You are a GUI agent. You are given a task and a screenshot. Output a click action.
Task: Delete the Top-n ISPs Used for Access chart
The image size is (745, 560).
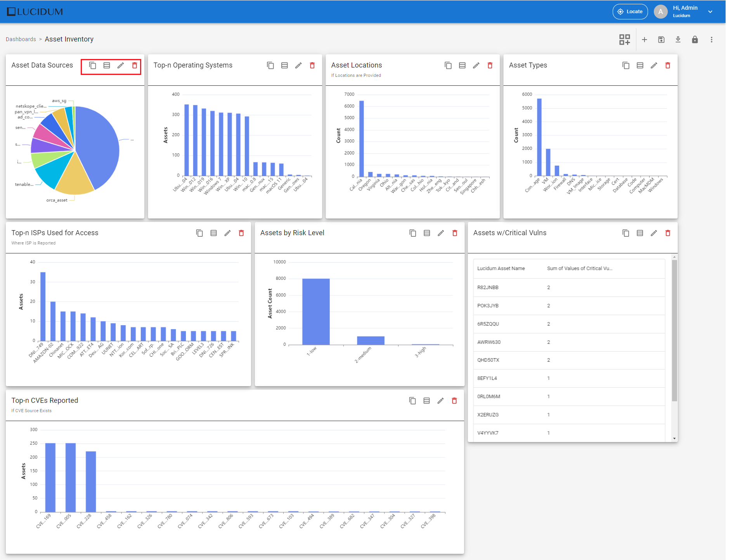click(x=241, y=233)
